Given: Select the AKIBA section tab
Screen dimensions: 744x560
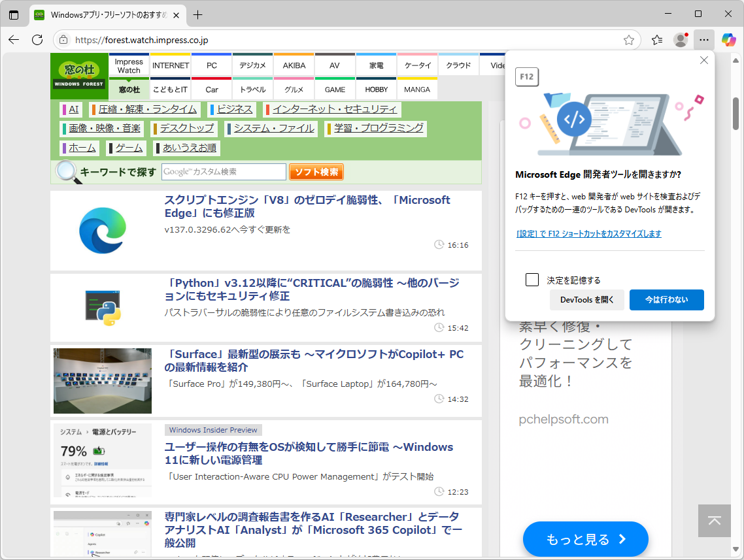Looking at the screenshot, I should point(294,65).
